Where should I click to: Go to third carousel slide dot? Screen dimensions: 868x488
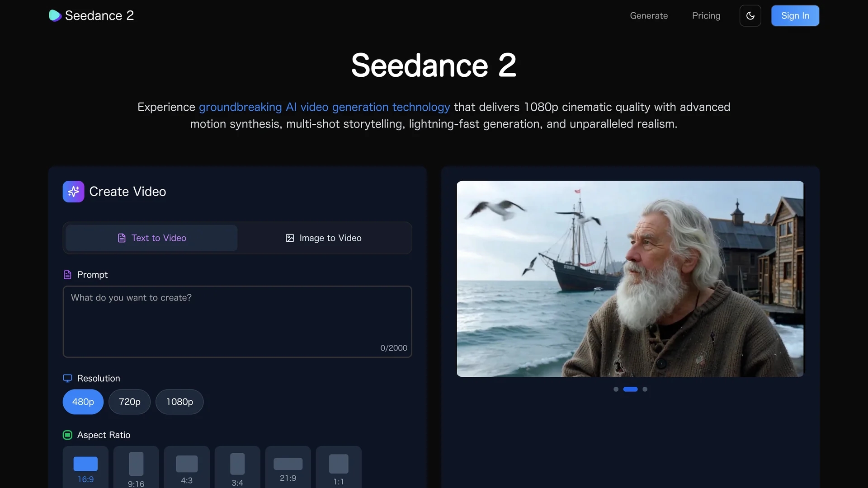click(x=645, y=389)
